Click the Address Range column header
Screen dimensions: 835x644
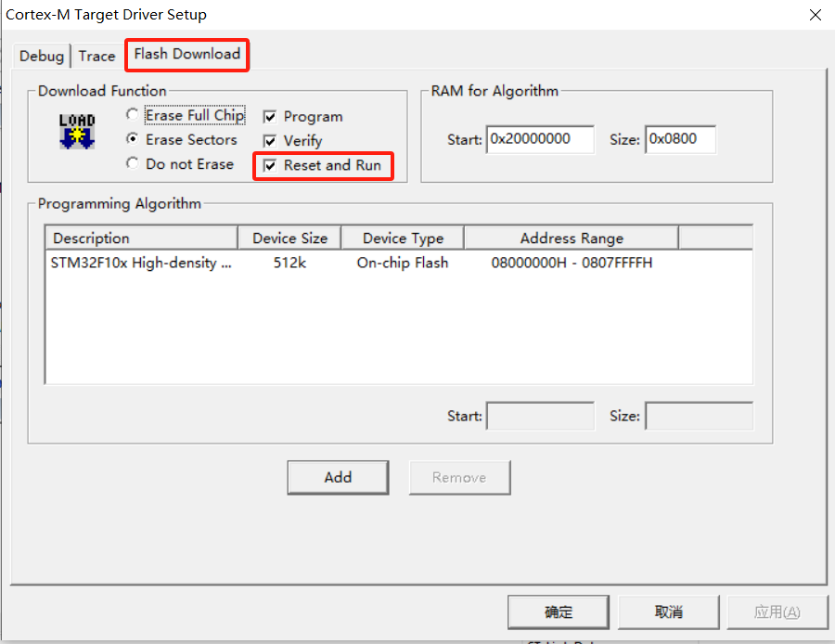point(572,238)
